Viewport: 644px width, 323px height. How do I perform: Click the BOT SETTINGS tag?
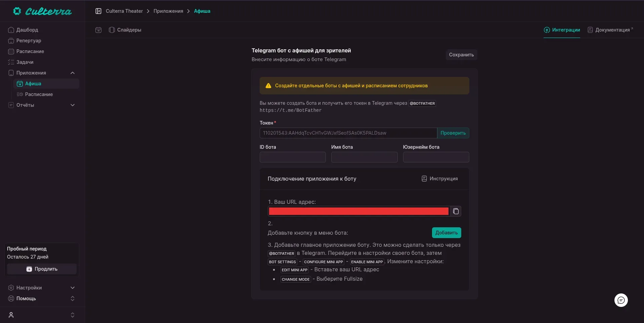pos(283,262)
